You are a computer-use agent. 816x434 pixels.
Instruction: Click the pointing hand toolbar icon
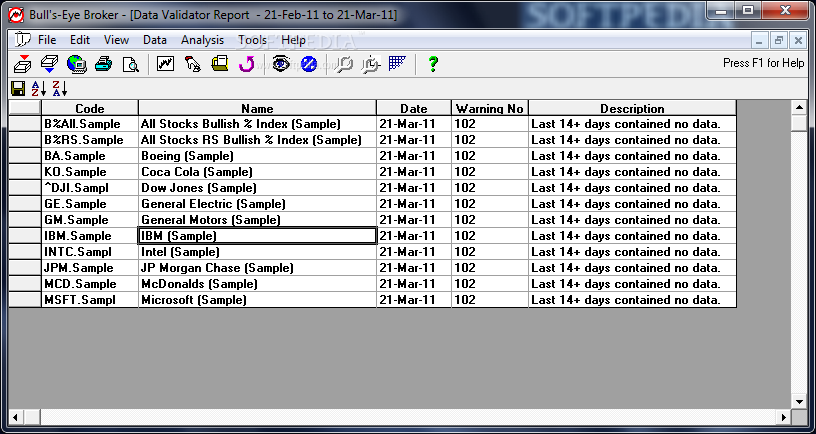point(193,64)
